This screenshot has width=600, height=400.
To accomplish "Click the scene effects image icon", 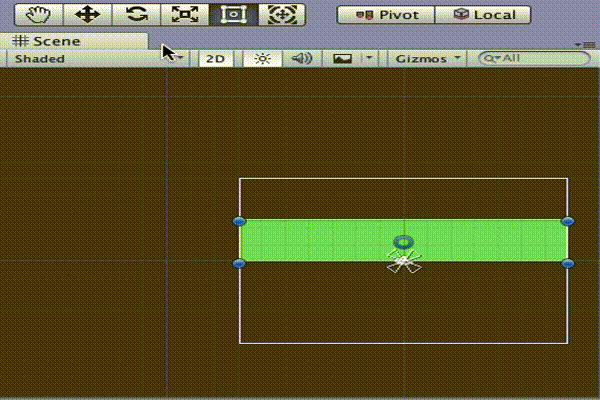I will [x=342, y=59].
